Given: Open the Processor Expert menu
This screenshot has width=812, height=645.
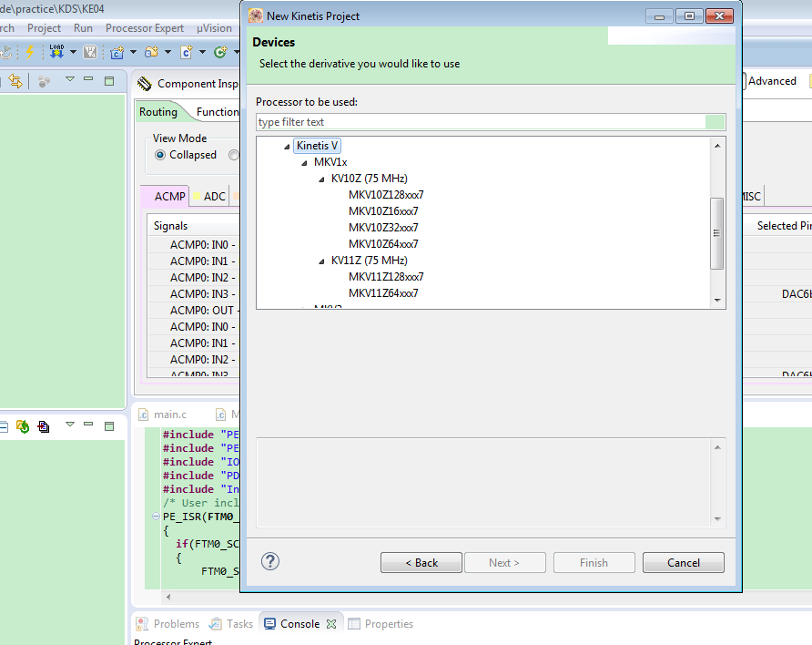Looking at the screenshot, I should tap(145, 28).
